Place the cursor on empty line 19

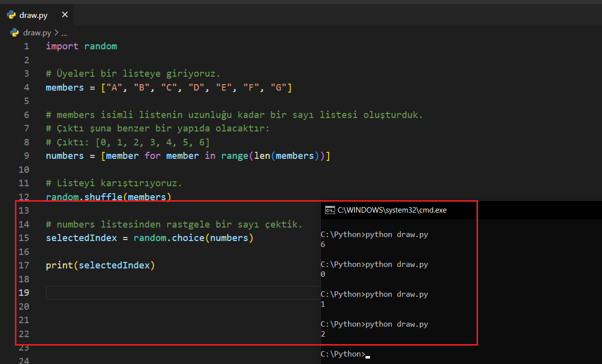pyautogui.click(x=179, y=293)
